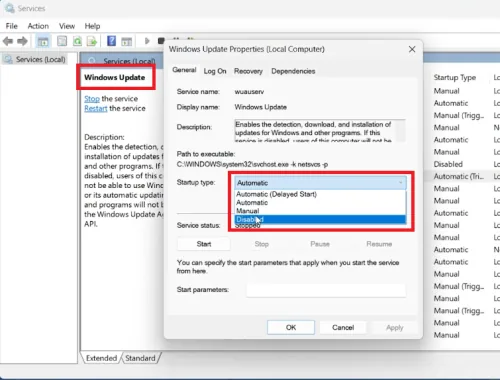This screenshot has width=500, height=380.
Task: Click the Stop the service link
Action: coord(92,99)
